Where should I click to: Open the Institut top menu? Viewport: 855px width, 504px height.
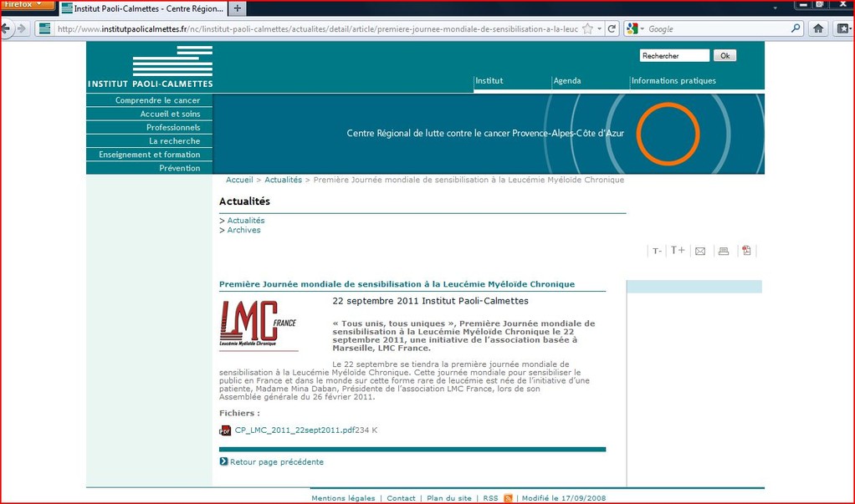coord(489,80)
